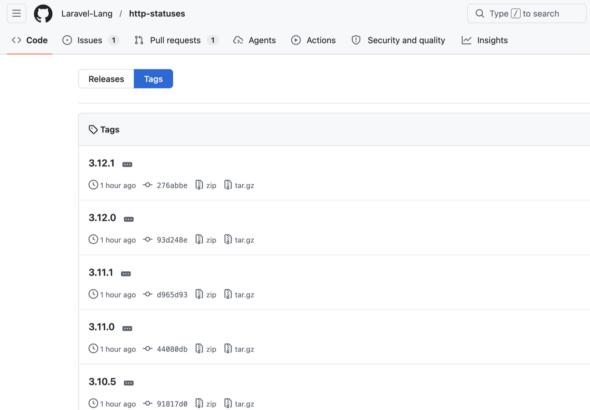Expand the ellipsis next to tag 3.10.5
Screen dimensions: 590x410
pos(129,383)
